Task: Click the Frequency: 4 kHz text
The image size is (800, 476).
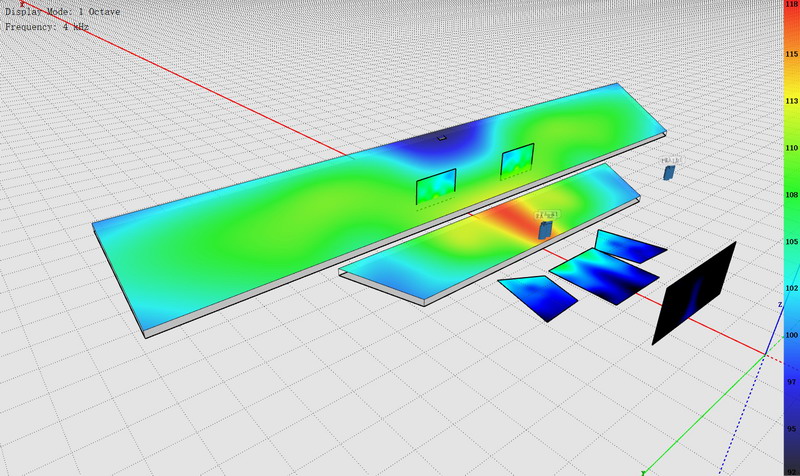Action: [x=47, y=26]
